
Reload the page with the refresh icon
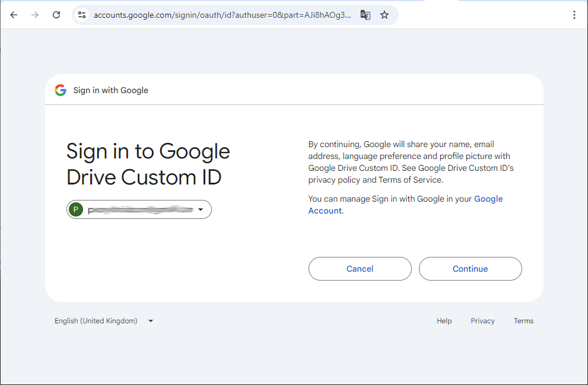(56, 15)
